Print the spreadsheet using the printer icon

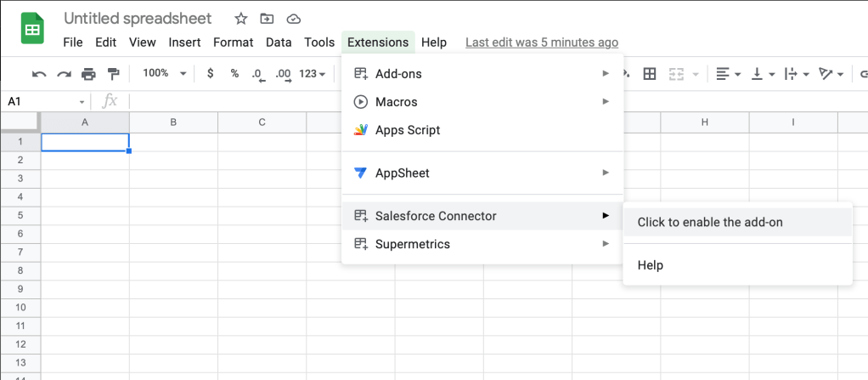88,74
